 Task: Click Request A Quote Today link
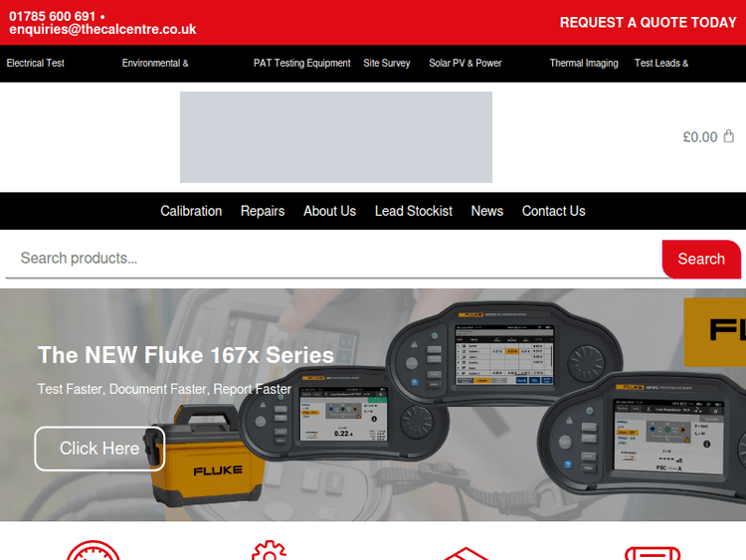click(x=648, y=22)
